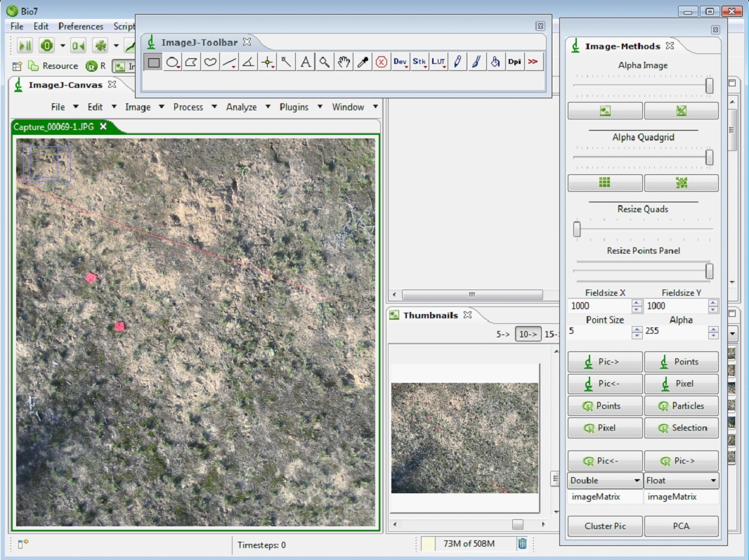Image resolution: width=749 pixels, height=560 pixels.
Task: Select the Oval selection tool
Action: coord(173,62)
